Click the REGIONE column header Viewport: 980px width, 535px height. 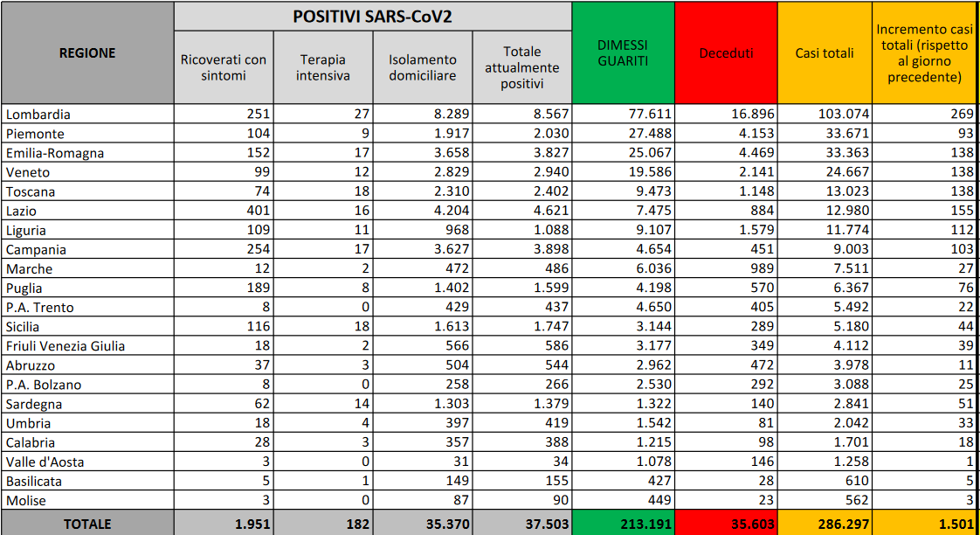tap(87, 53)
